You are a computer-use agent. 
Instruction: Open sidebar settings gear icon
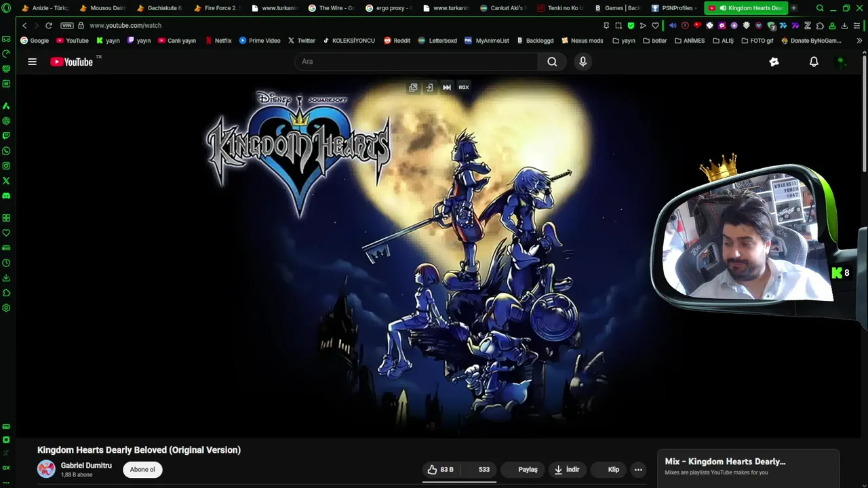point(6,308)
